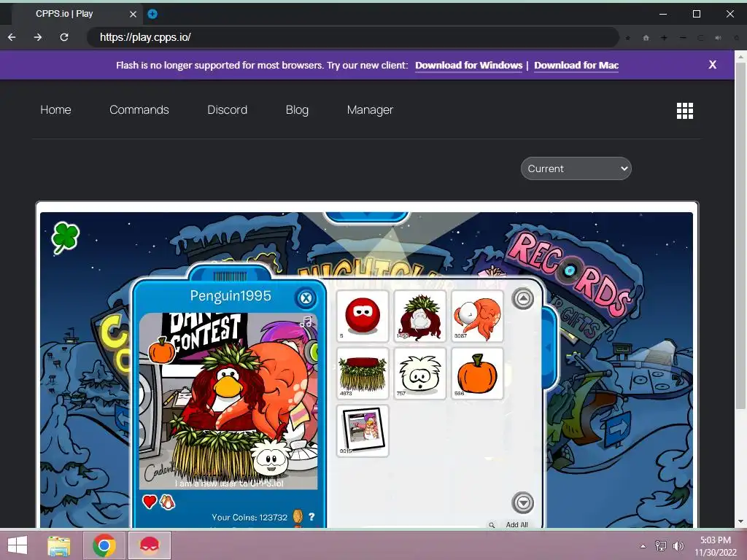Select the grass skirt item 4873
747x560 pixels.
coord(363,373)
